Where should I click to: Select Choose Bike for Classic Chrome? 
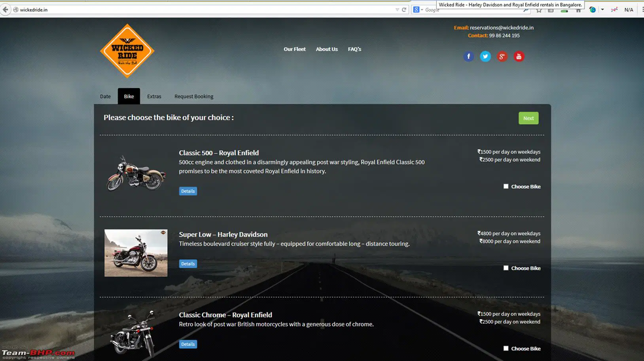[x=506, y=348]
